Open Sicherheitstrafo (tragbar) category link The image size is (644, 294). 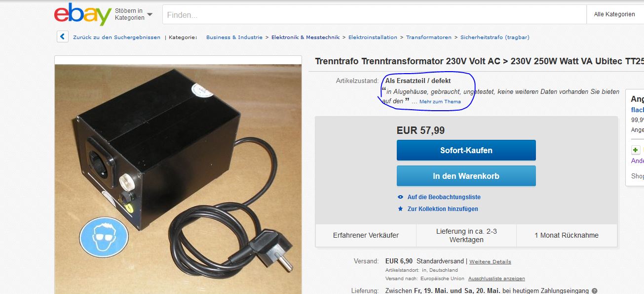point(495,37)
